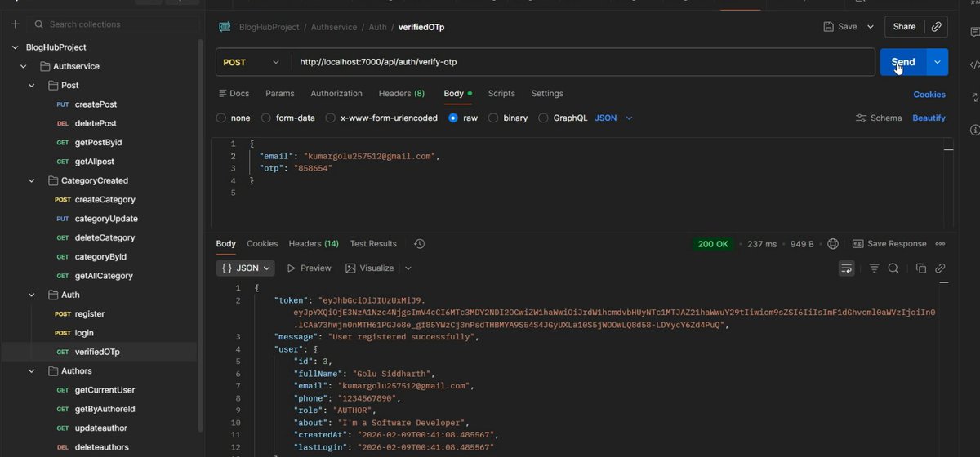
Task: Click the blue Cookies link
Action: 929,95
